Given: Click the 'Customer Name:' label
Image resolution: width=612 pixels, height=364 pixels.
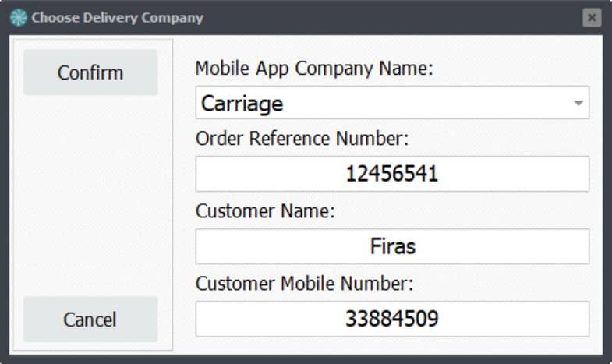Looking at the screenshot, I should pos(265,211).
